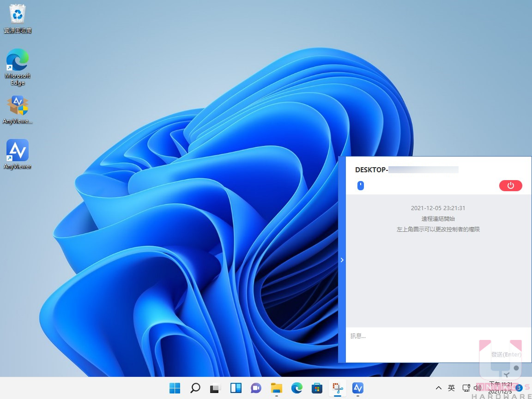Open the Recycle Bin desktop icon
This screenshot has width=532, height=399.
tap(17, 19)
